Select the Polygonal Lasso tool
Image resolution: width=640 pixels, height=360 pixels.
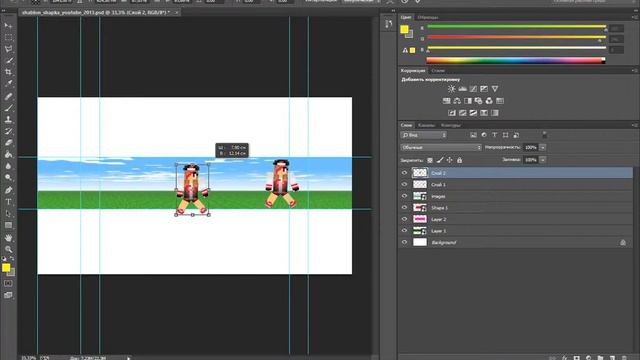[8, 49]
